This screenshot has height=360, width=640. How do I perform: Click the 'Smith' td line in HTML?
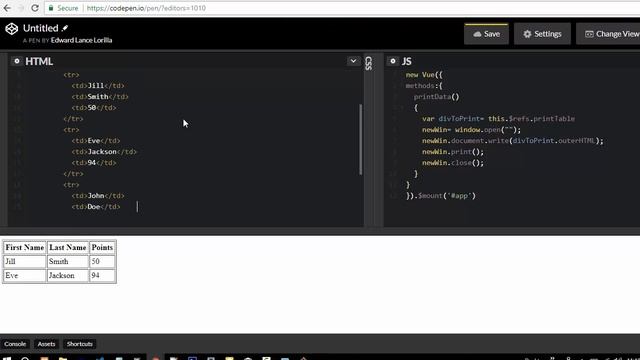tap(100, 97)
